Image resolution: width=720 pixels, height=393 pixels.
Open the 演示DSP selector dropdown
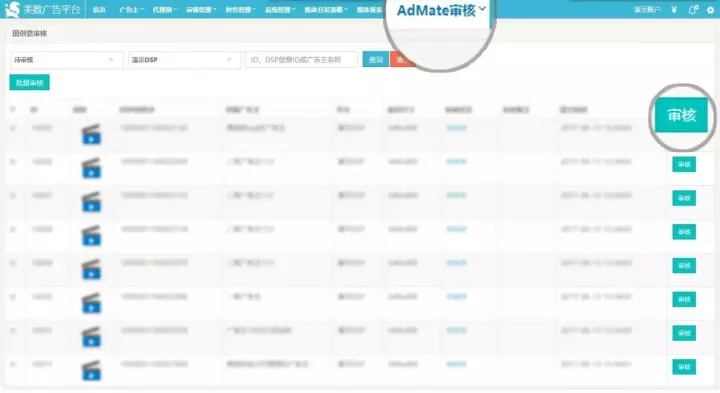184,60
